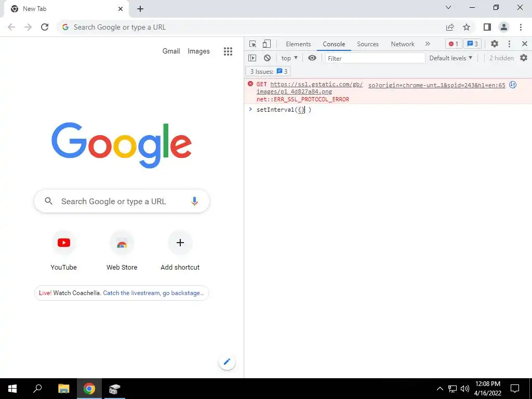
Task: Open the so?origin=chrome-unt source link
Action: (x=436, y=85)
